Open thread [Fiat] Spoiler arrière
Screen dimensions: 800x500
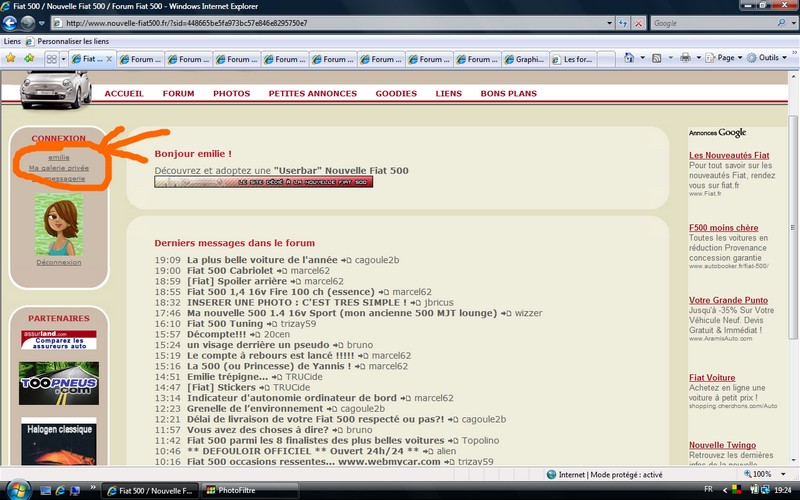pos(237,281)
